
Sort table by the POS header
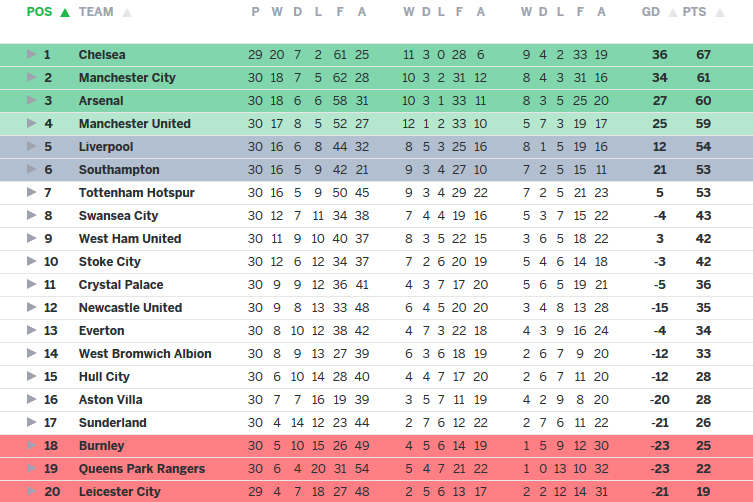click(x=39, y=12)
